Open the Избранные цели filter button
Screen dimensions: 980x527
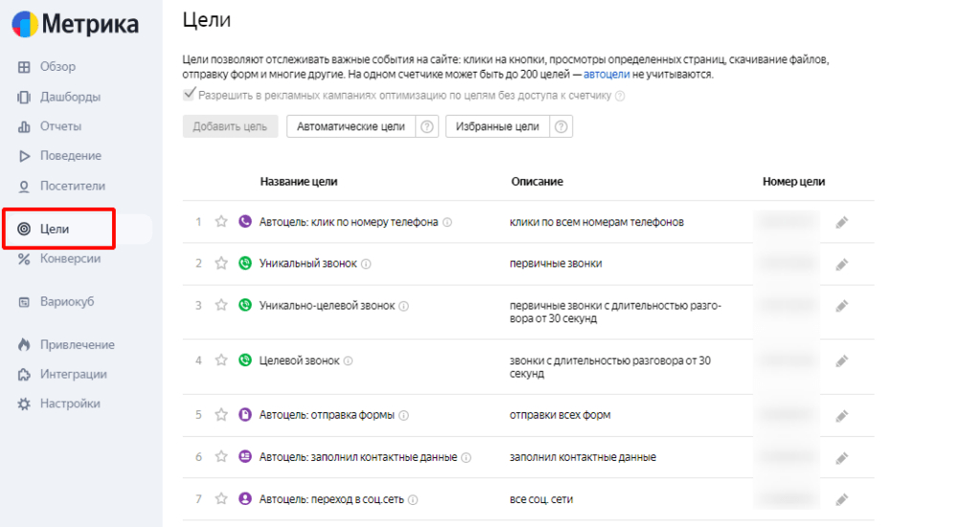coord(497,127)
